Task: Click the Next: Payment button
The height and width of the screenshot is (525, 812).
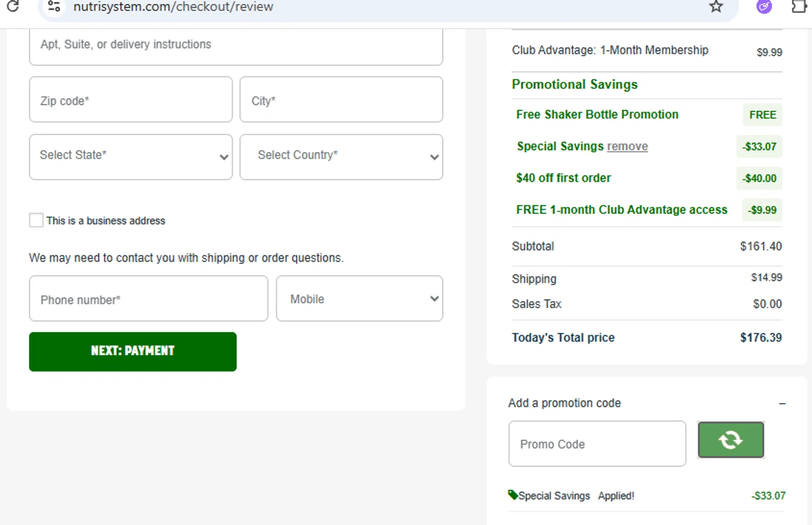Action: pyautogui.click(x=133, y=351)
